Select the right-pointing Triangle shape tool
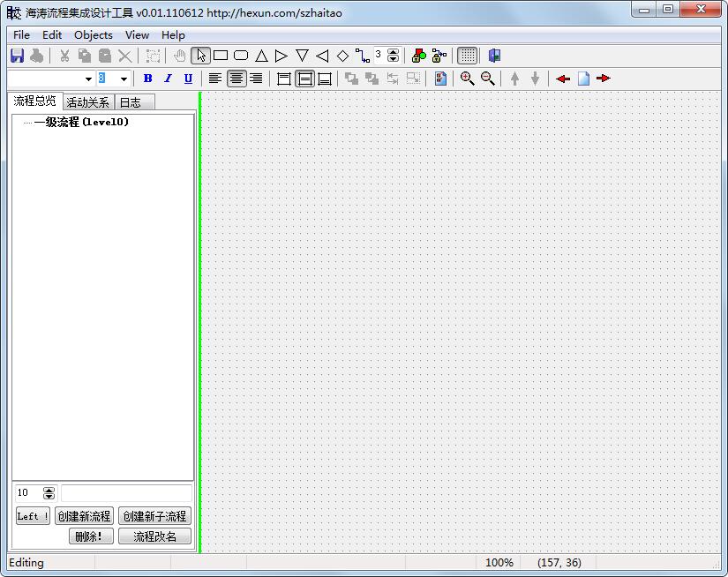The image size is (728, 577). pyautogui.click(x=281, y=56)
